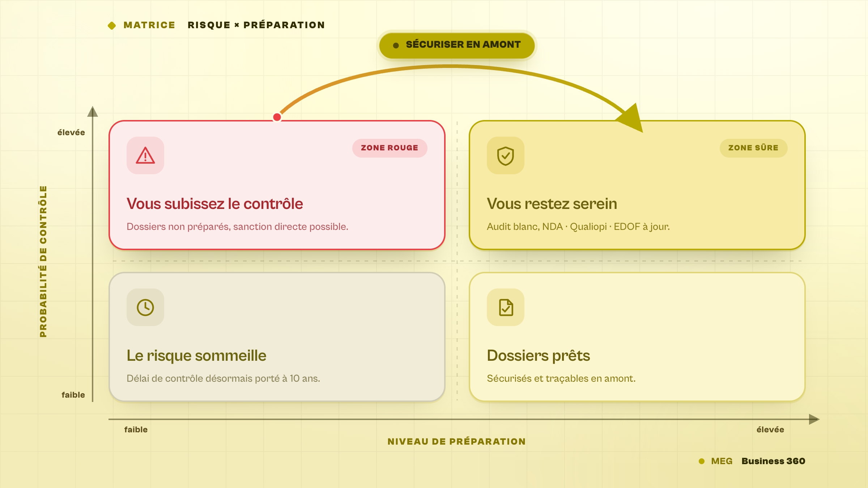Select the 'Vous subissez le contrôle' heading
Image resolution: width=868 pixels, height=488 pixels.
tap(215, 204)
